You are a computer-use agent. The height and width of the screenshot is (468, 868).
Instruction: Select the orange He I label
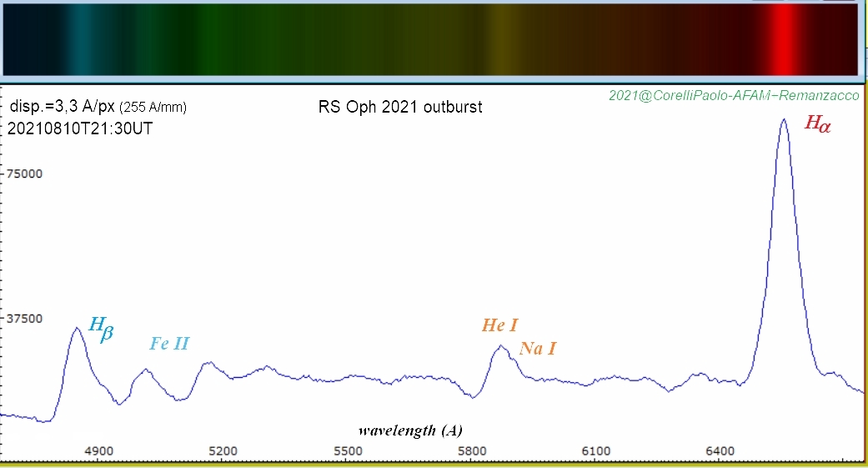tap(499, 325)
